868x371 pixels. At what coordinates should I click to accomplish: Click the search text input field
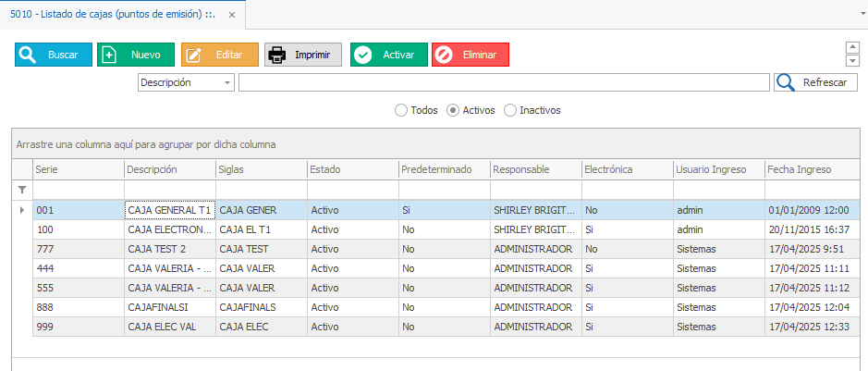point(504,82)
